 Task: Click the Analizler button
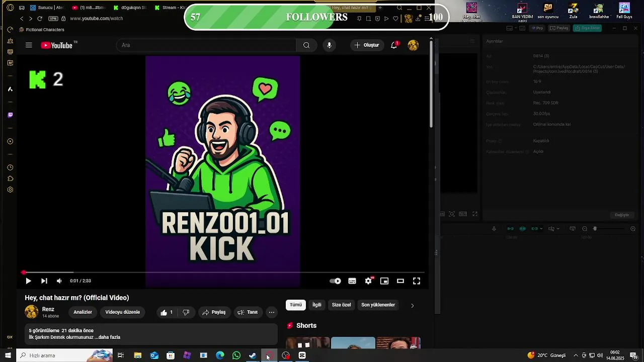click(x=83, y=312)
